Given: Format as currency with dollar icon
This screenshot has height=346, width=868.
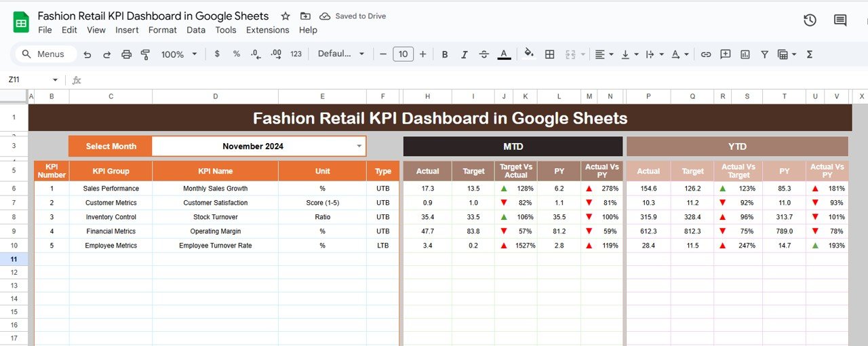Looking at the screenshot, I should point(217,54).
